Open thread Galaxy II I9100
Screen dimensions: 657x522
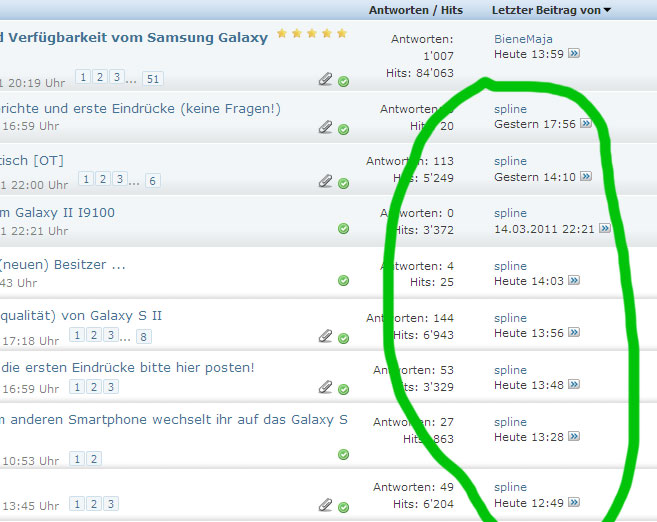[x=57, y=212]
